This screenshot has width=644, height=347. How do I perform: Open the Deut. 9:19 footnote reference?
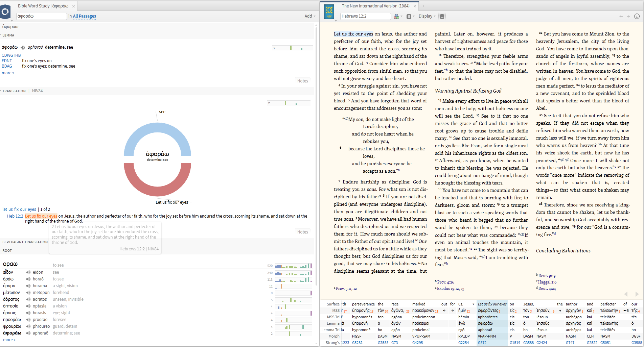547,276
